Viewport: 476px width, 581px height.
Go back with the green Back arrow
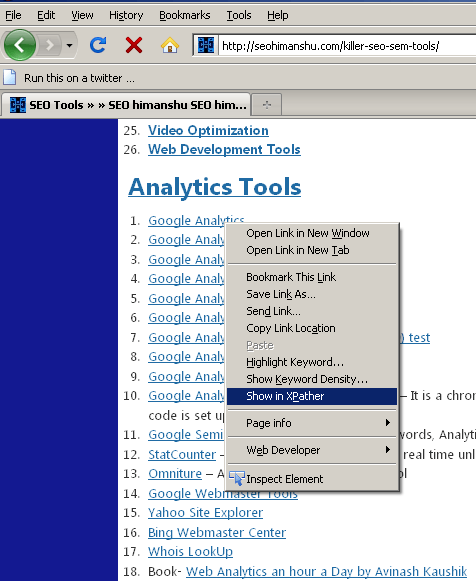tap(20, 45)
